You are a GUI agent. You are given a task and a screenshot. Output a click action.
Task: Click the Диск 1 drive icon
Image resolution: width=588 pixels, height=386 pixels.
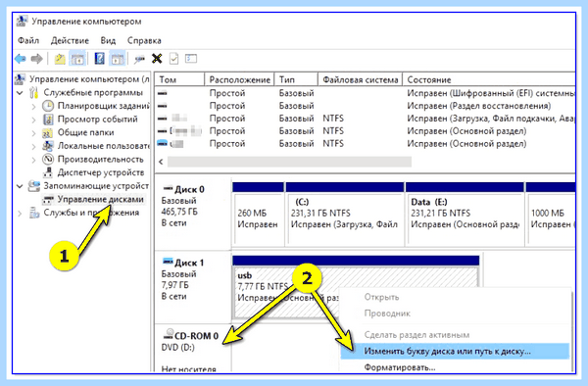[x=168, y=262]
